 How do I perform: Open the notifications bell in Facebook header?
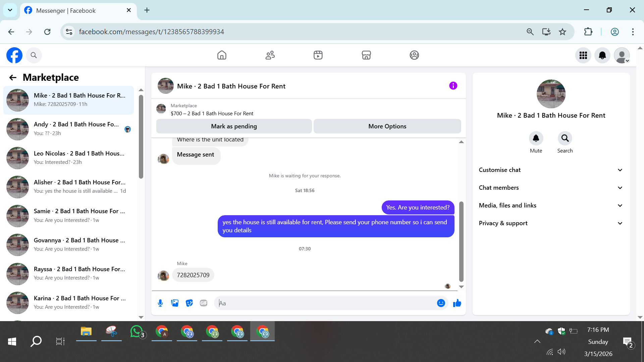(602, 55)
